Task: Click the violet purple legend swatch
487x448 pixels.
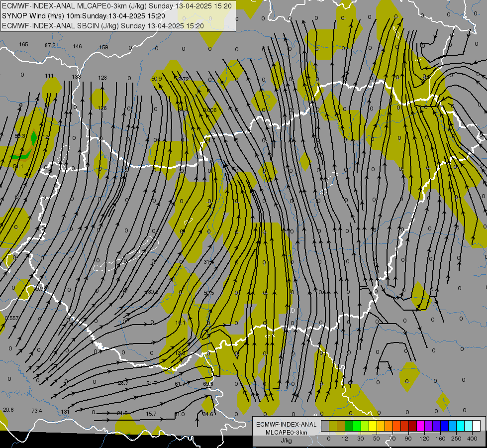Action: [x=429, y=426]
